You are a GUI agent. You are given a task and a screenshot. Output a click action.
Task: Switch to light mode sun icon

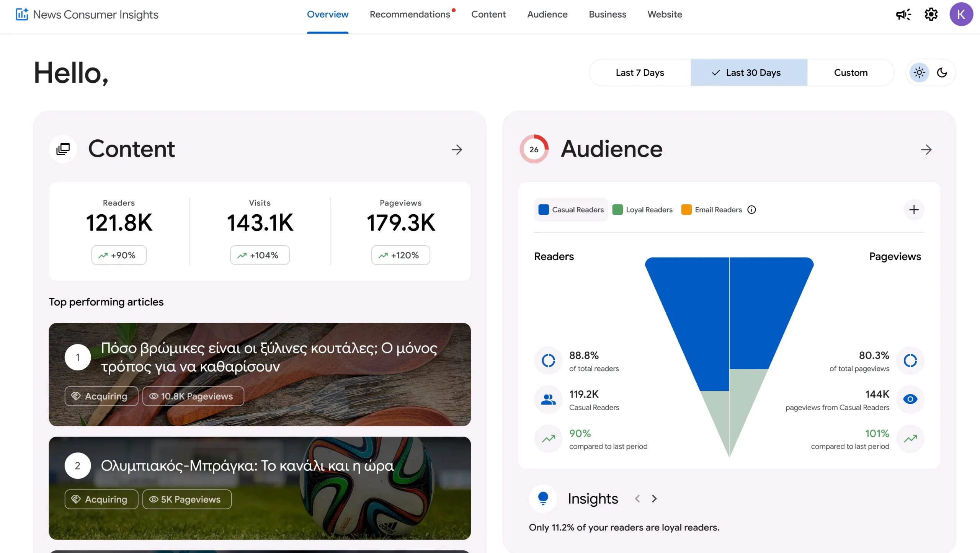[x=919, y=73]
